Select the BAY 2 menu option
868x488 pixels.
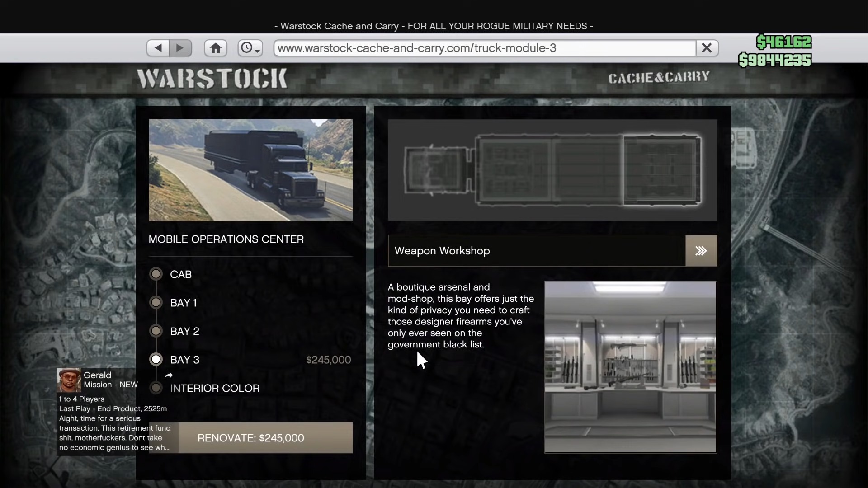coord(185,331)
